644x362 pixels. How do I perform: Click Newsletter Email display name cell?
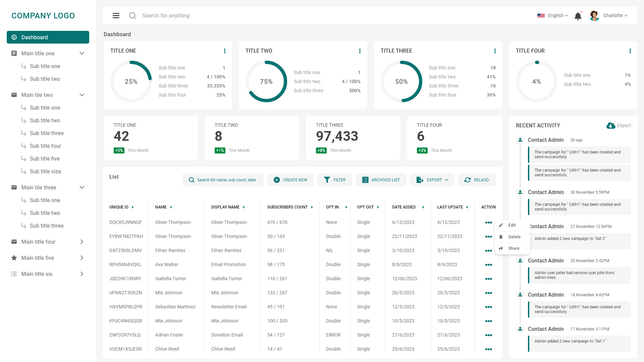coord(229,307)
